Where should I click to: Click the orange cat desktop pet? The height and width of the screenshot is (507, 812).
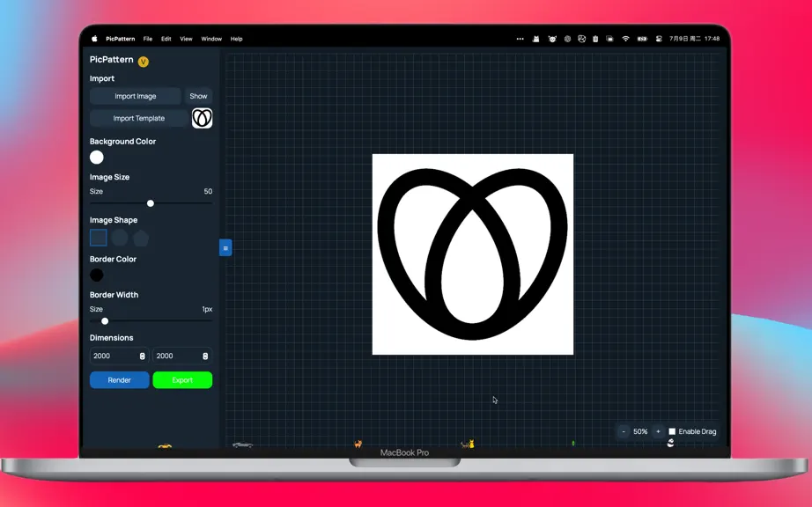(358, 444)
